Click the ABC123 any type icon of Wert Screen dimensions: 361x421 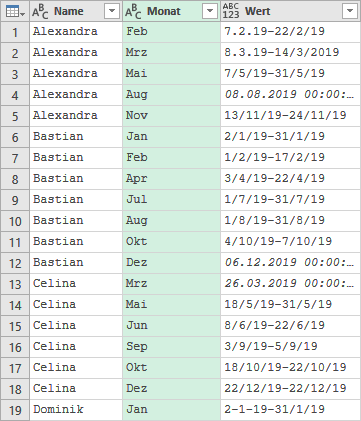click(x=231, y=11)
